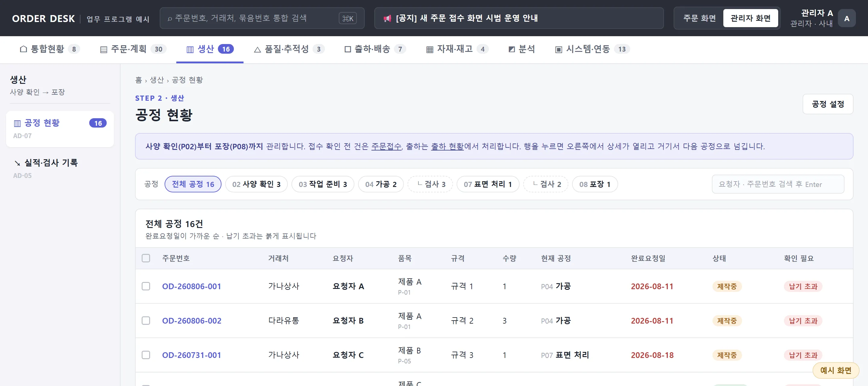Viewport: 868px width, 386px height.
Task: Click the columns icon of 생산 tab
Action: 190,49
